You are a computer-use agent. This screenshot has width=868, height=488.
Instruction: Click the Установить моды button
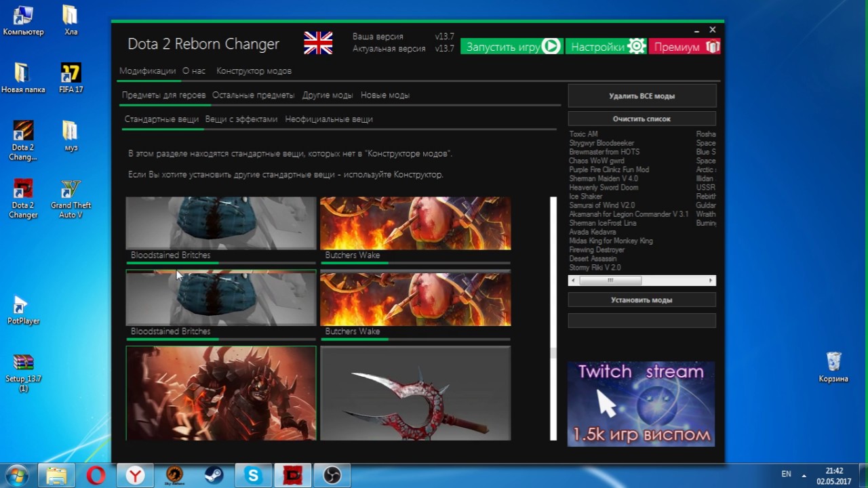(x=642, y=300)
